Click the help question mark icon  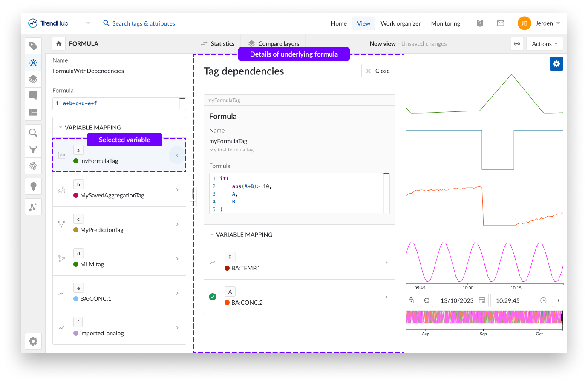pyautogui.click(x=480, y=23)
